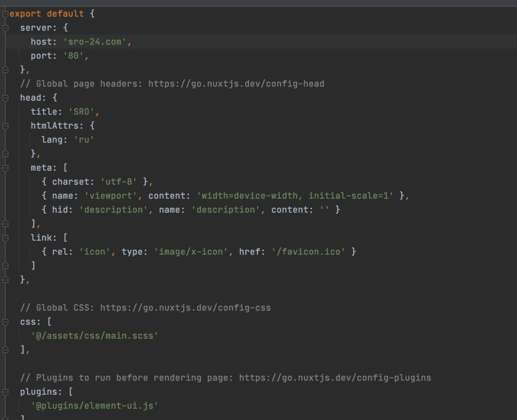Screen dimensions: 517x420
Task: Click the rel 'icon' string
Action: 95,252
